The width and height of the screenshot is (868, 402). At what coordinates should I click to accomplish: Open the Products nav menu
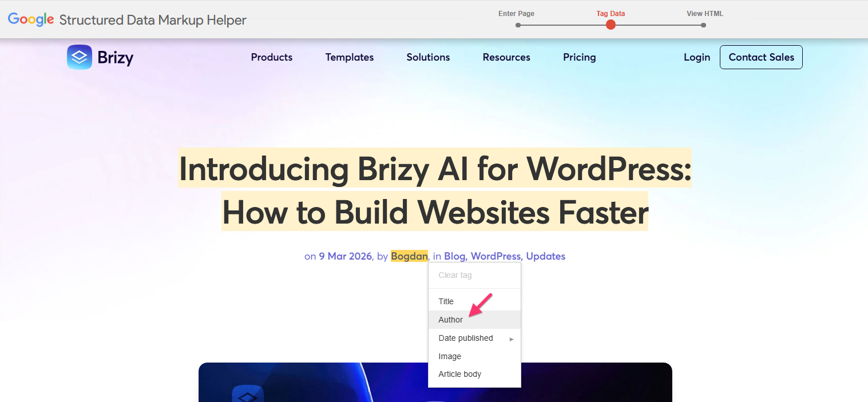click(272, 57)
